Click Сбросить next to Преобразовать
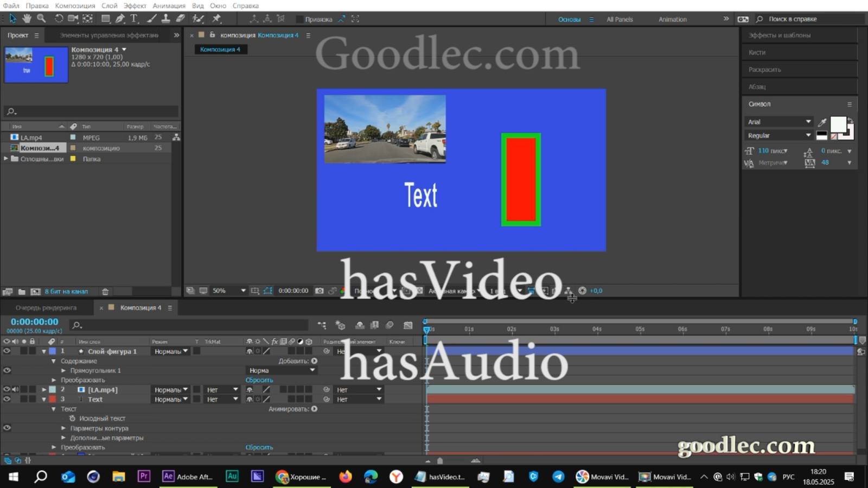 (259, 380)
